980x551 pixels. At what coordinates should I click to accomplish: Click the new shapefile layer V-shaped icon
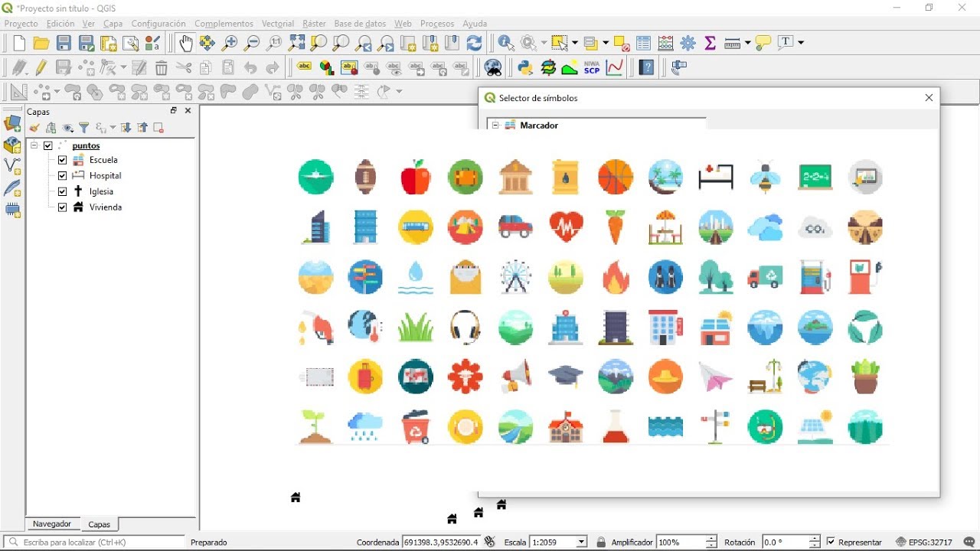(x=12, y=166)
